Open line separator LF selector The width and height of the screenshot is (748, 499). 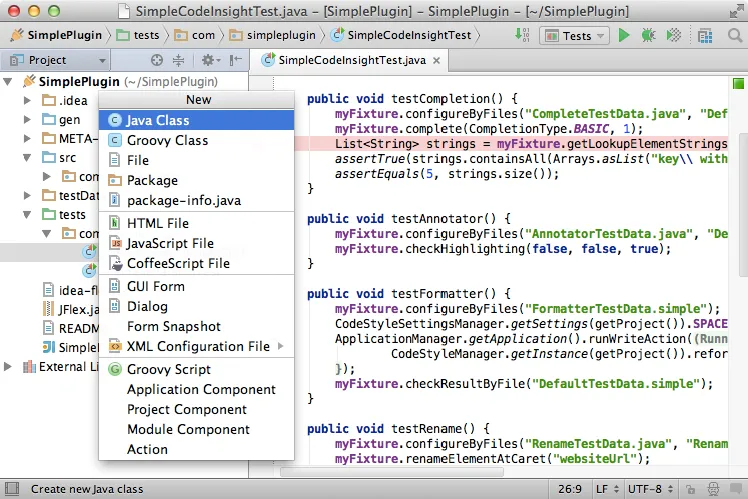pyautogui.click(x=607, y=489)
